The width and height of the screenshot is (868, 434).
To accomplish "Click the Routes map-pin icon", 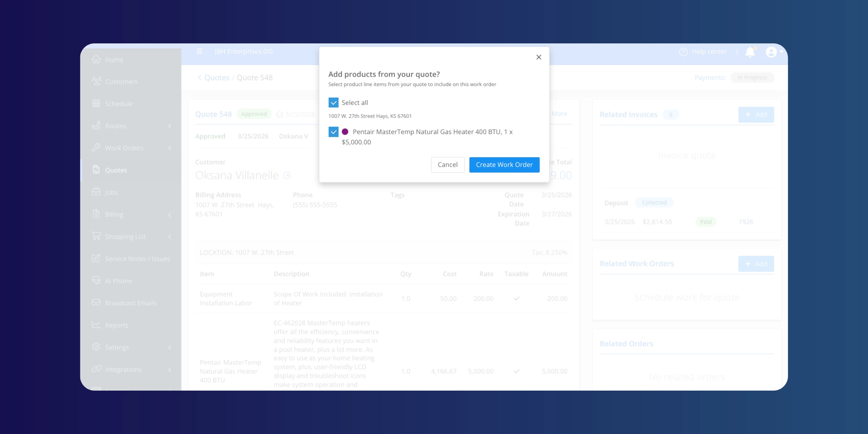I will [96, 125].
